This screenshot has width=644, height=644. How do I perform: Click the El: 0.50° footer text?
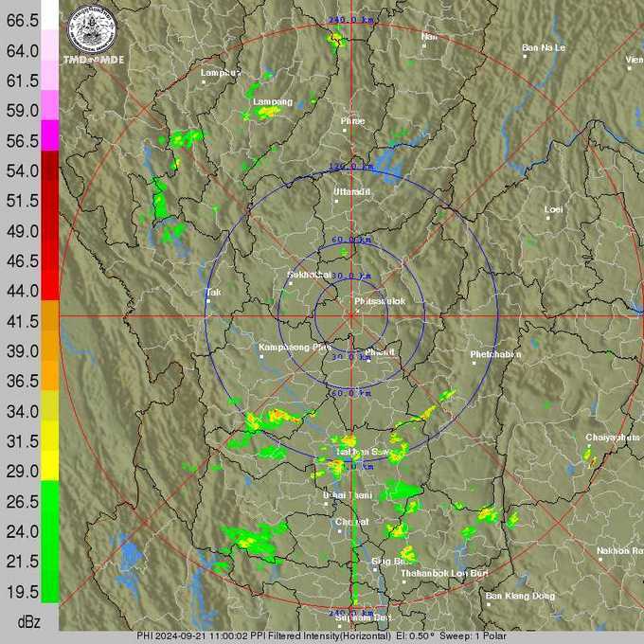(x=415, y=636)
